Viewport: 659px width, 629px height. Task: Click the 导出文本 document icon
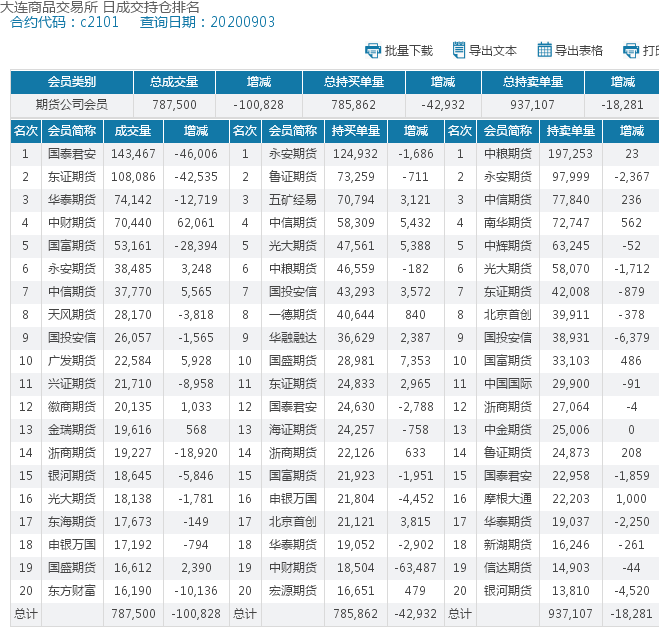coord(459,50)
